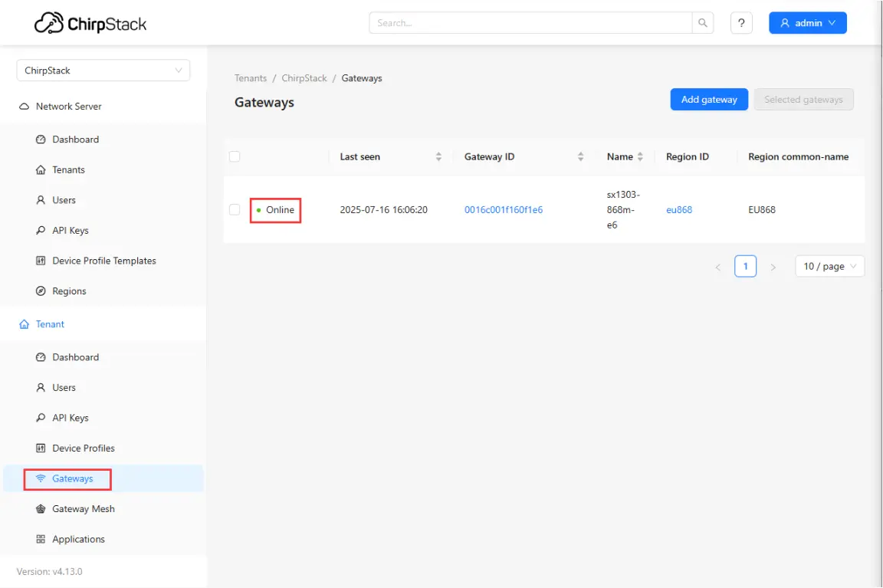883x588 pixels.
Task: Open the Regions compass icon
Action: (x=42, y=291)
